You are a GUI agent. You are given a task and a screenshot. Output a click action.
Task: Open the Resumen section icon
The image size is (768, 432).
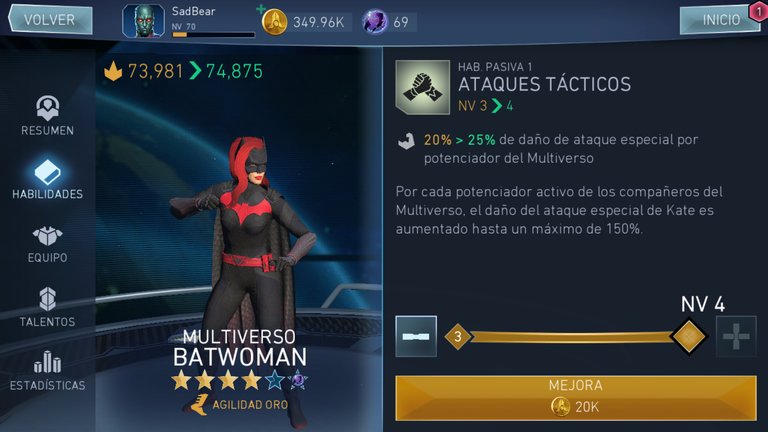[48, 108]
